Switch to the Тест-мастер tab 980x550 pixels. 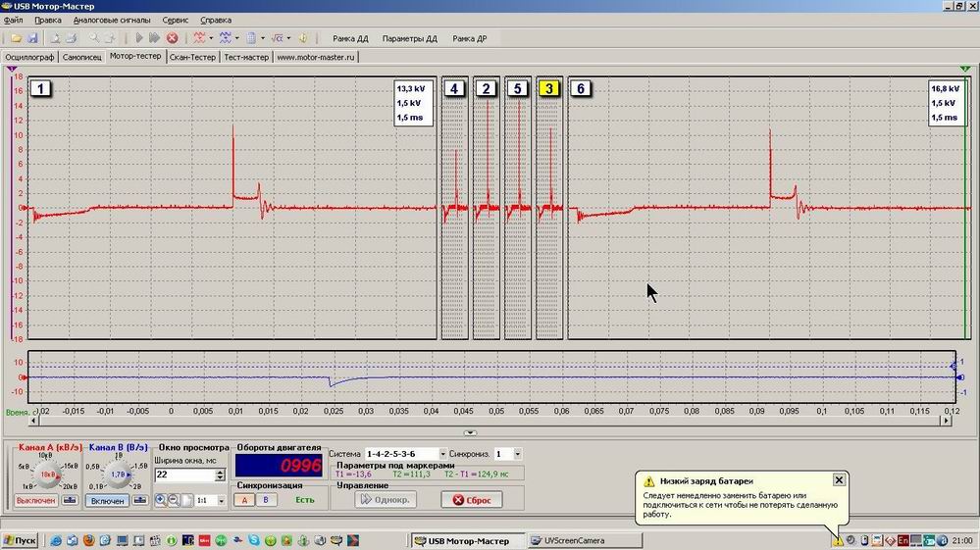(246, 57)
